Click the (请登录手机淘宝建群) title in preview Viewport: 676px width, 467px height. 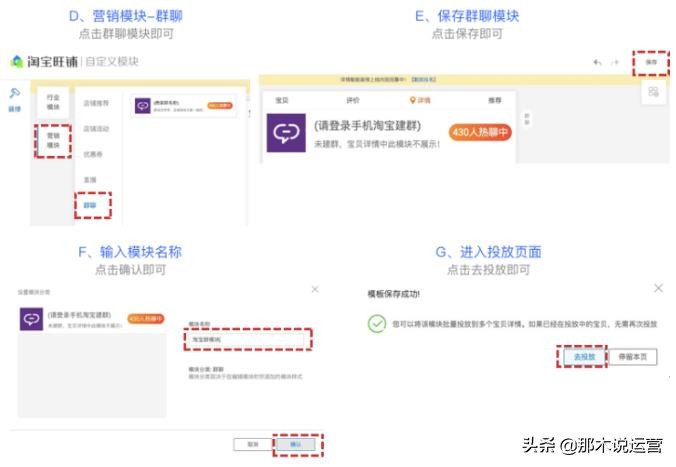367,125
